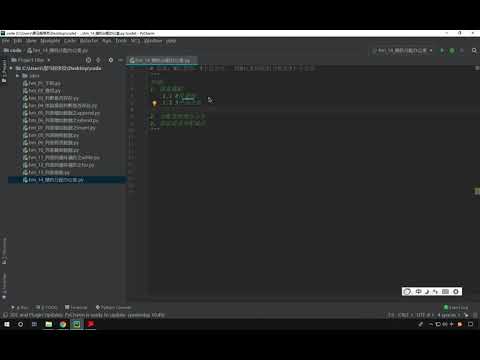Image resolution: width=480 pixels, height=360 pixels.
Task: Open the Code menu
Action: tap(70, 41)
